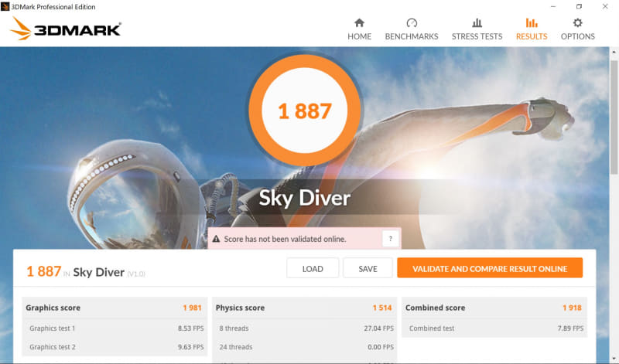Click the scrollbar up arrow
Image resolution: width=619 pixels, height=364 pixels.
click(614, 52)
